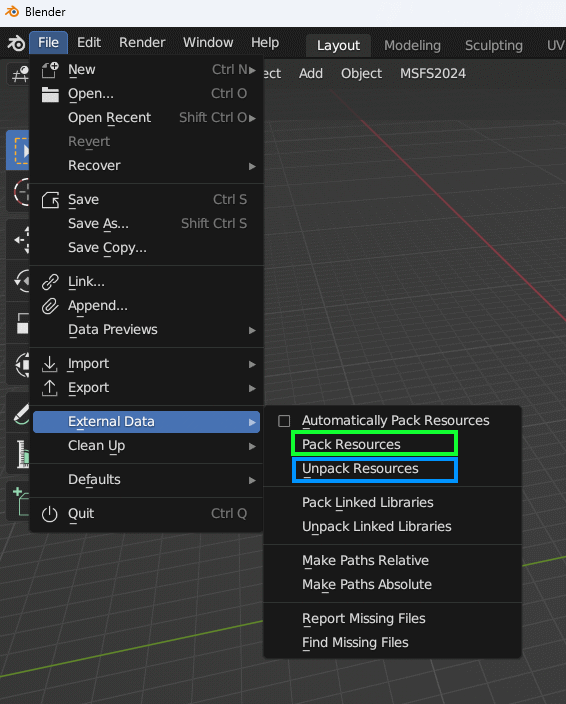Select the Transform tool in toolbar

pos(19,364)
